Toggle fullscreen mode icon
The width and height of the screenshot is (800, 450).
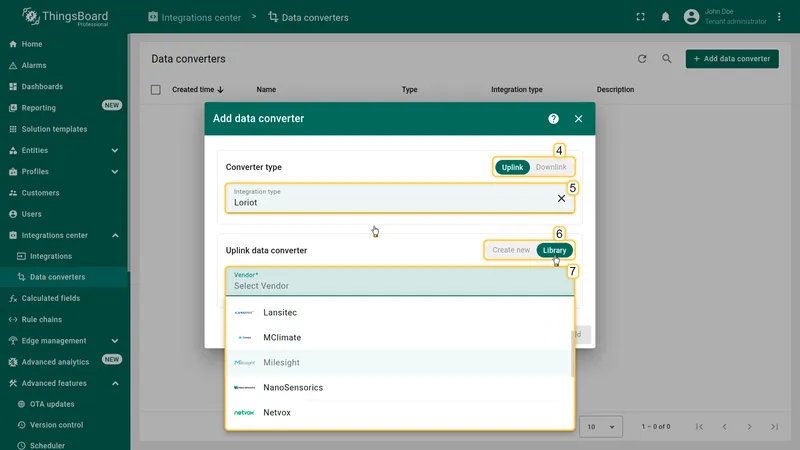[640, 17]
